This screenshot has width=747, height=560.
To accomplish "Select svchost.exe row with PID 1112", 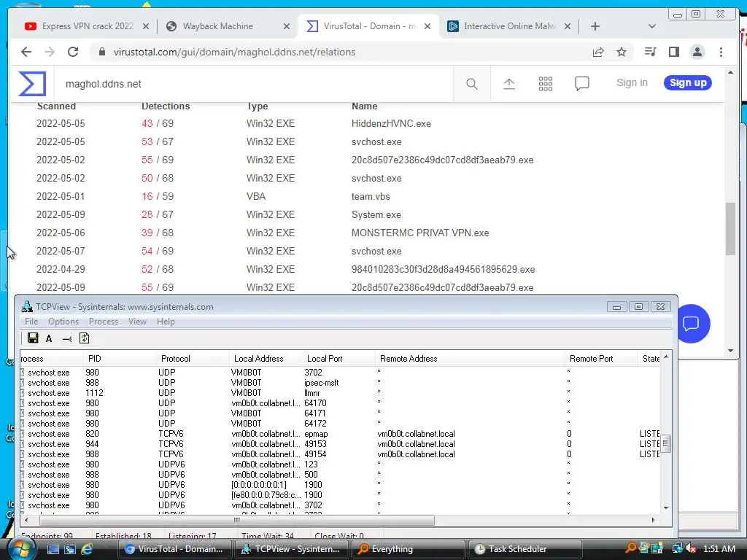I will (x=340, y=393).
